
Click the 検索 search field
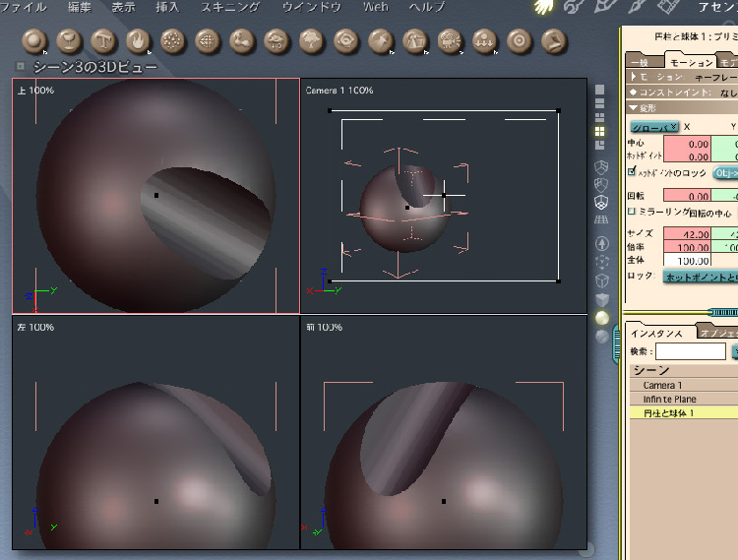[690, 351]
